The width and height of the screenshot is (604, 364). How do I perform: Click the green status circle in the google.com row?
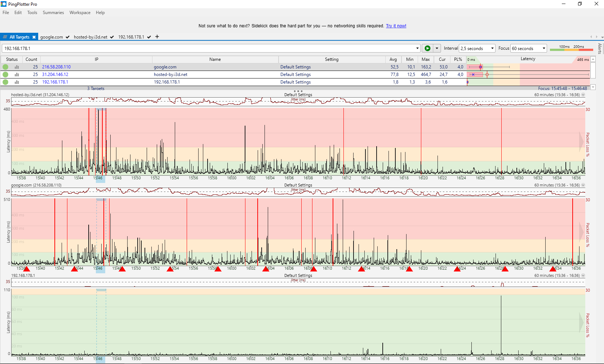pyautogui.click(x=5, y=67)
